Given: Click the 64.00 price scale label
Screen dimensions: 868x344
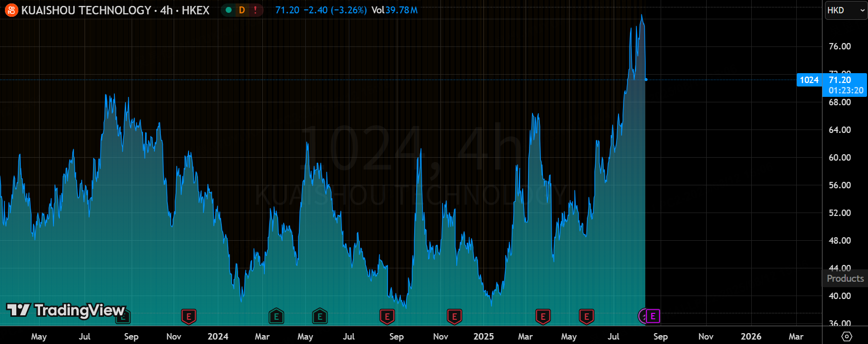Looking at the screenshot, I should 840,130.
